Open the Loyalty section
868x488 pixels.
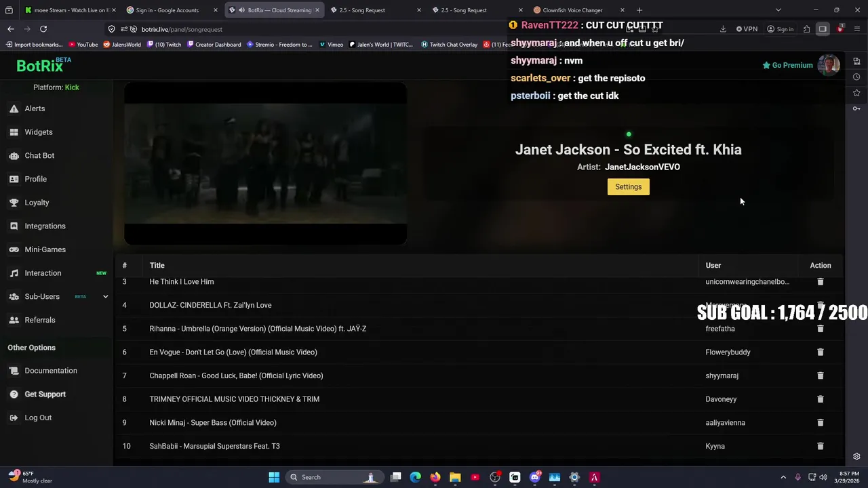click(37, 203)
